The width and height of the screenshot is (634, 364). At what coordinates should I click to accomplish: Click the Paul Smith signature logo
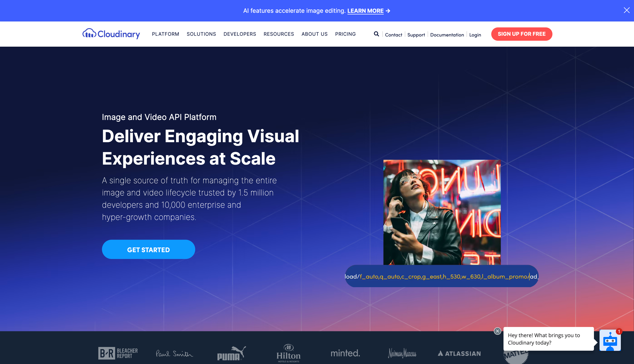174,353
